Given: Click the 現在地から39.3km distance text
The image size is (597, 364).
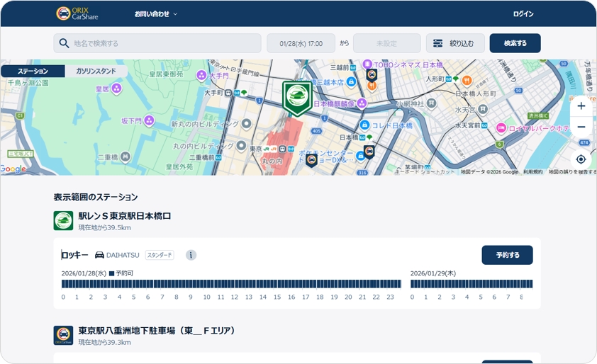Looking at the screenshot, I should tap(105, 342).
